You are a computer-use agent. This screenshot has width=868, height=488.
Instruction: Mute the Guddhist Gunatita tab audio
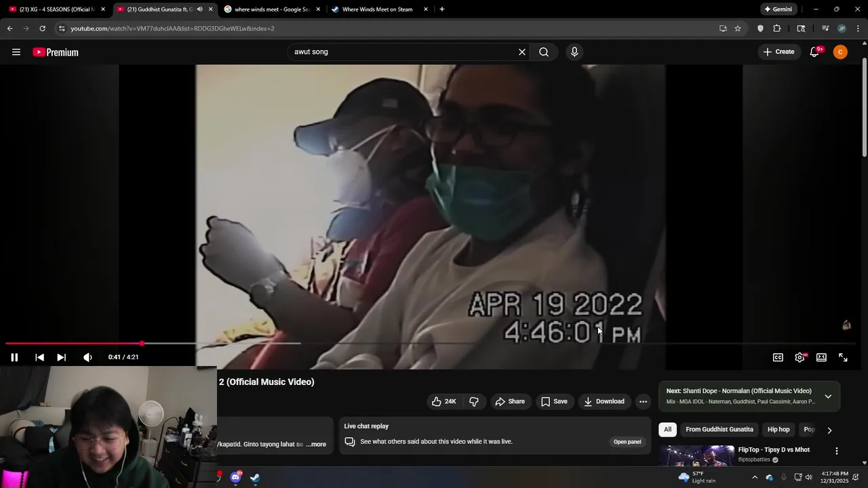(x=199, y=9)
